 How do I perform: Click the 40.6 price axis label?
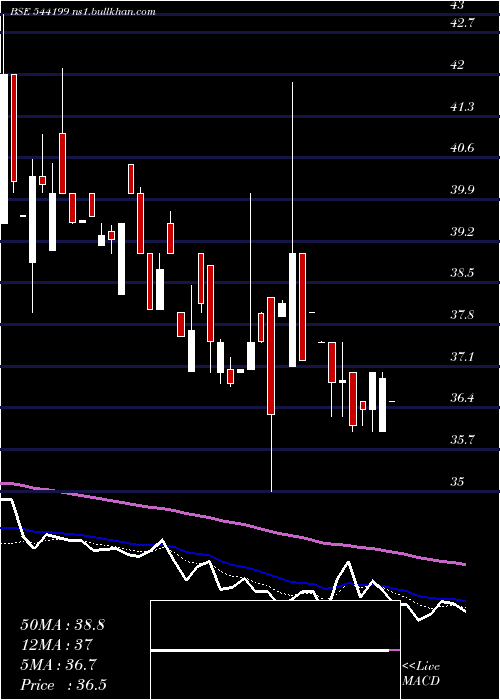coord(462,148)
